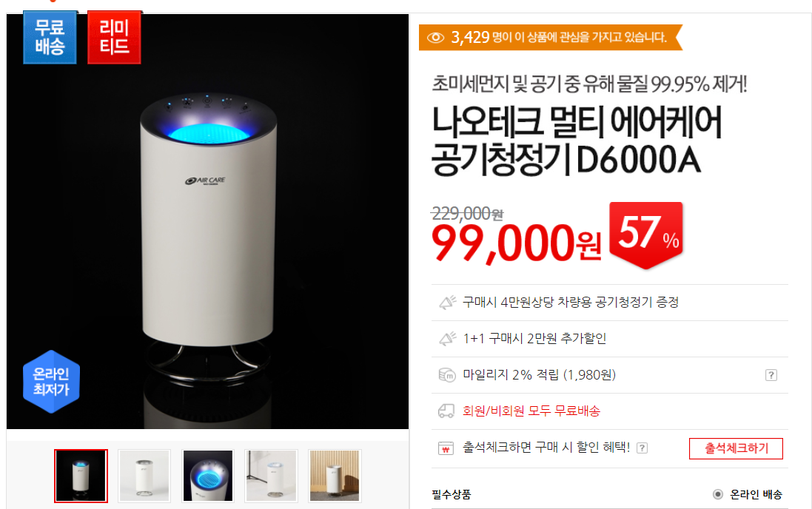Select the fourth room-setting purifier thumbnail
This screenshot has width=812, height=509.
click(x=272, y=476)
